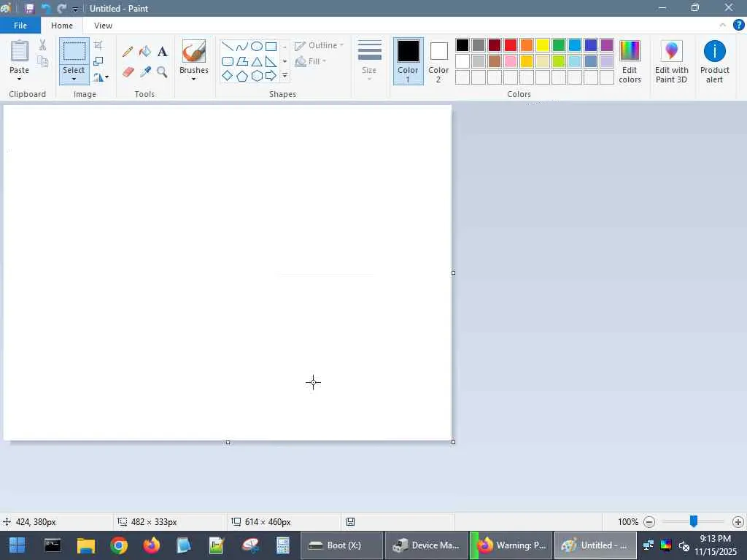Click the Redo arrow in title bar
747x560 pixels.
point(61,9)
